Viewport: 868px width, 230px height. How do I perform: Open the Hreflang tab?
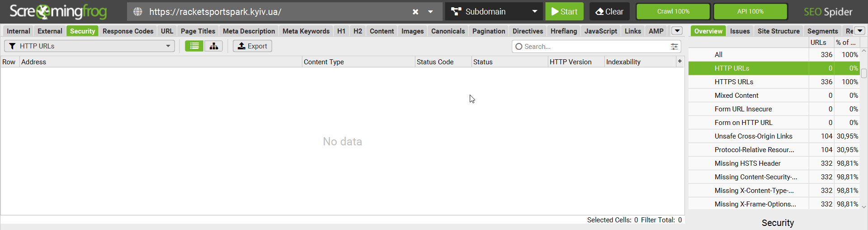pos(564,31)
